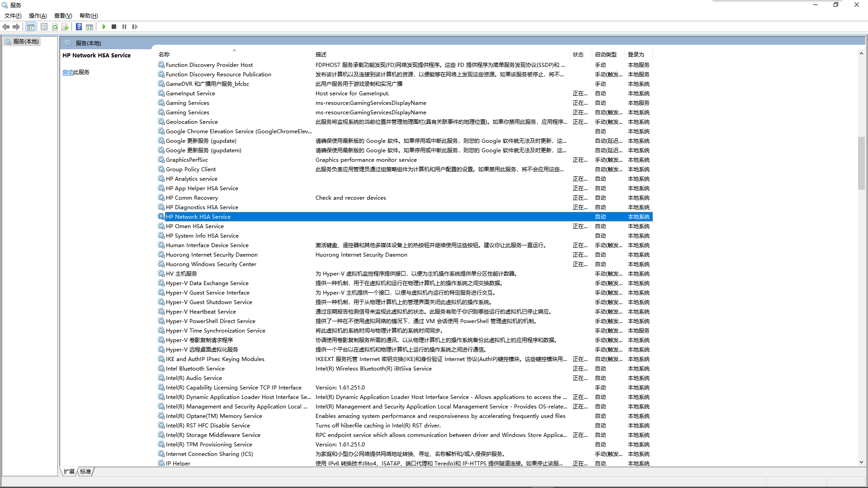868x488 pixels.
Task: Select HP Omen HSA Service
Action: coord(405,226)
